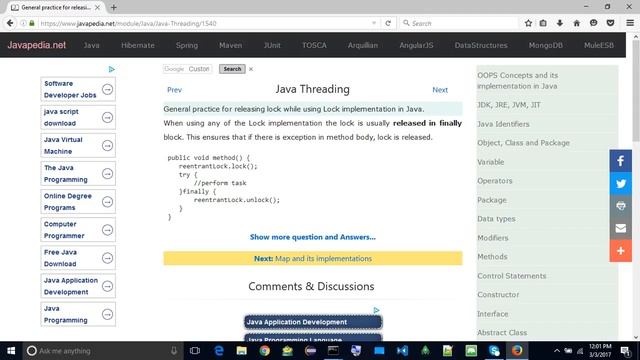Open the Spring menu in navbar

click(x=187, y=45)
